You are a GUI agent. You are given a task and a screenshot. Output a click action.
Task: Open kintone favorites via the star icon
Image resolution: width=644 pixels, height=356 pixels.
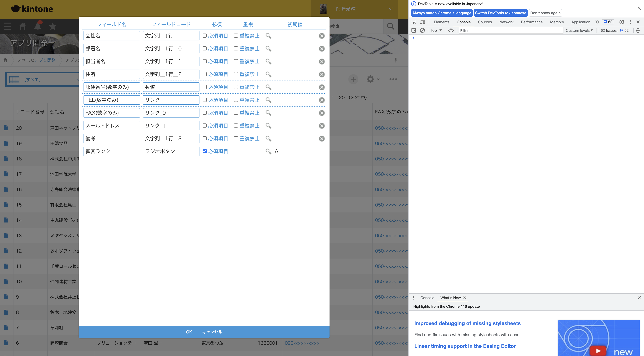click(x=52, y=26)
